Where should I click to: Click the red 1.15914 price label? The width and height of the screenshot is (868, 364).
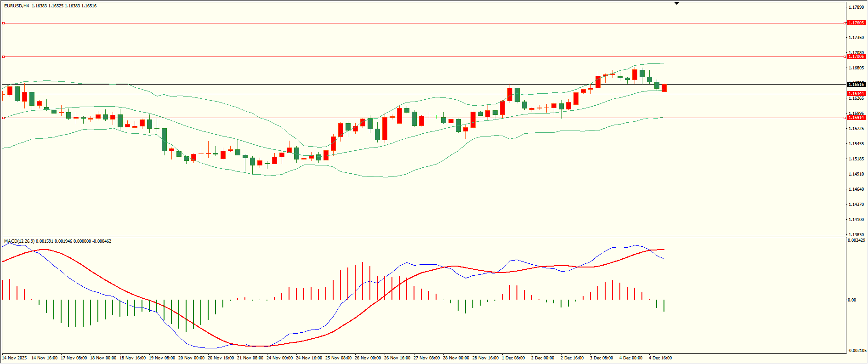pos(856,118)
